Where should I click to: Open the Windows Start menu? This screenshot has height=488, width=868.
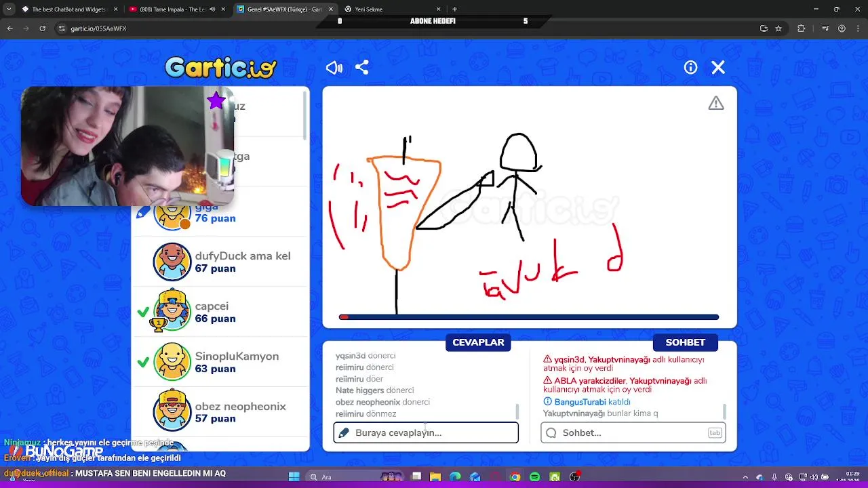tap(294, 477)
